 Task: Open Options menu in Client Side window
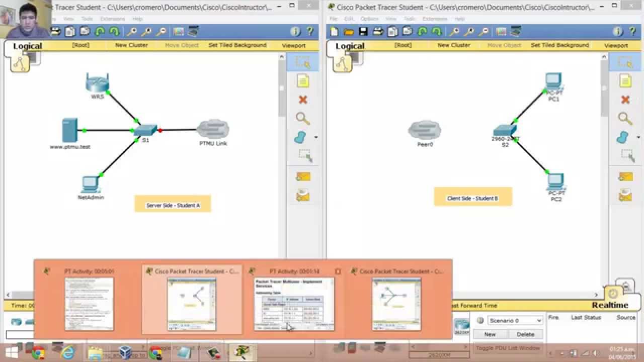click(x=369, y=19)
